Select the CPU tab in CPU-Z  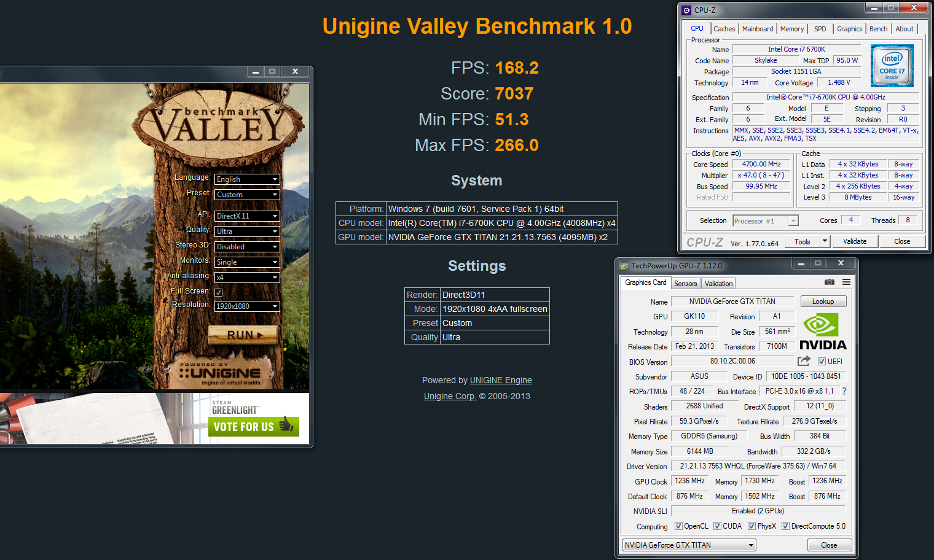pyautogui.click(x=697, y=28)
